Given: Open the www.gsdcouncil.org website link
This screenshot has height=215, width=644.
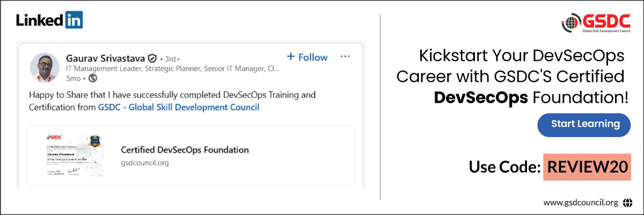Looking at the screenshot, I should pos(581,203).
